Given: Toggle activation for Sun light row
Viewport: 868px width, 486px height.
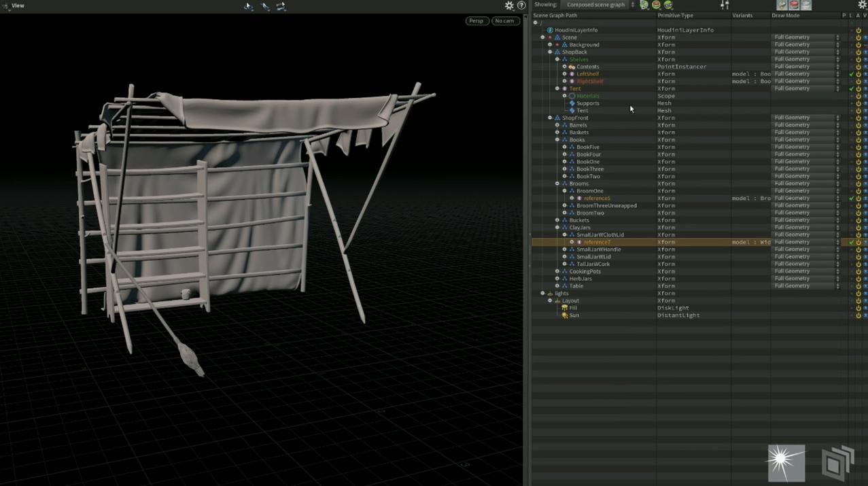Looking at the screenshot, I should (x=858, y=315).
